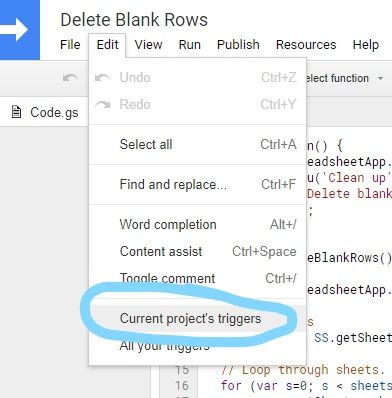This screenshot has height=398, width=392.
Task: Select Content assist menu entry
Action: (x=197, y=251)
